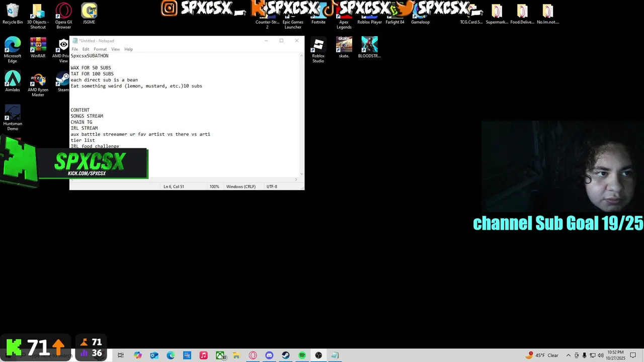Image resolution: width=644 pixels, height=362 pixels.
Task: Open the notification center icon
Action: point(633,355)
